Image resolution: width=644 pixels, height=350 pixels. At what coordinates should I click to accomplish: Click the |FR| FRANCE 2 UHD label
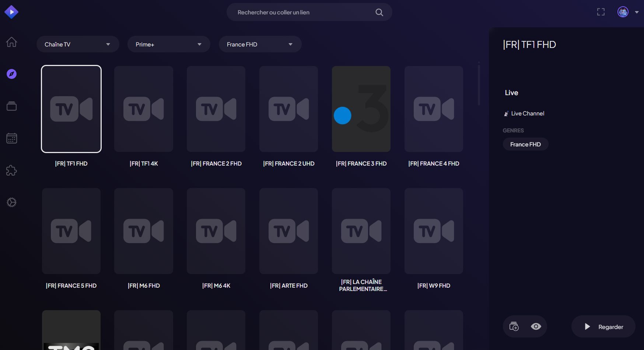pyautogui.click(x=289, y=163)
